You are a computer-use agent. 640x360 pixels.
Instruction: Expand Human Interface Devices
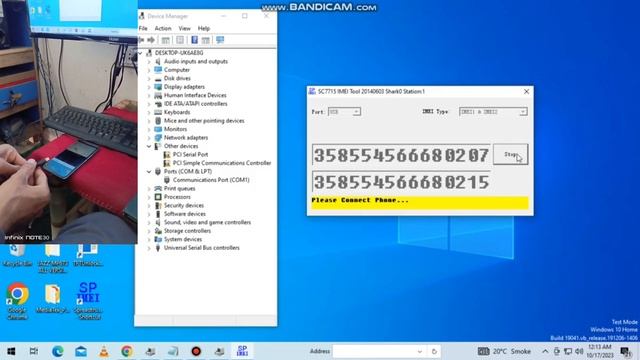[x=149, y=95]
